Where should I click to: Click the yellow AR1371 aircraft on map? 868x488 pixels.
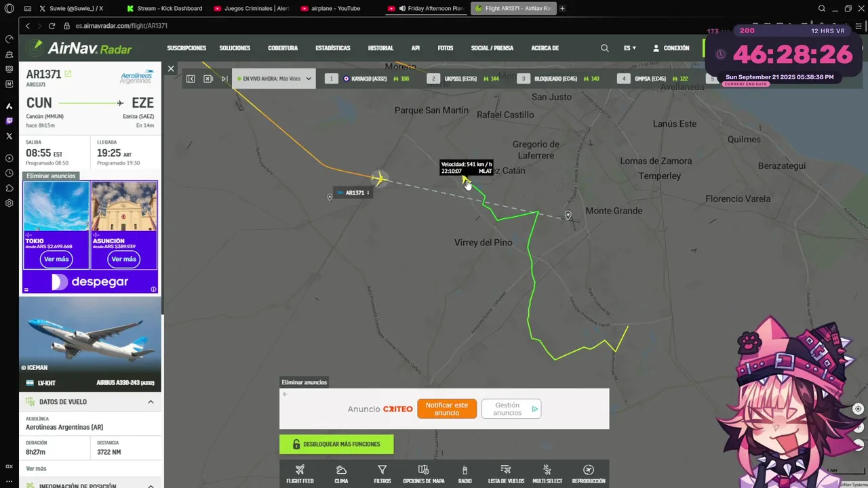[379, 178]
